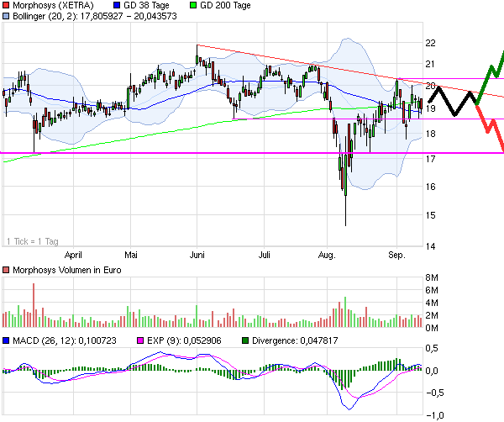The image size is (504, 422).
Task: Click the tallest red volume bar in March
Action: tap(34, 305)
